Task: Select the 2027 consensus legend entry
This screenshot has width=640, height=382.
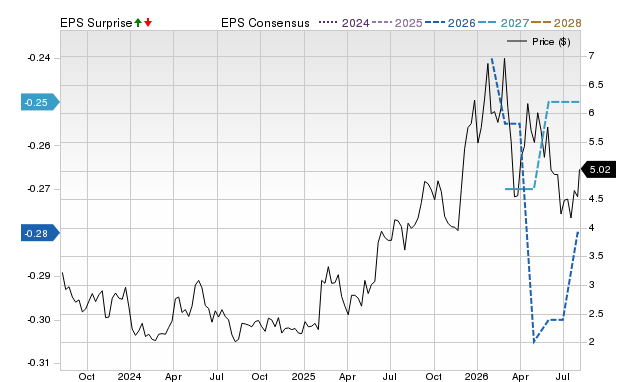Action: click(503, 23)
